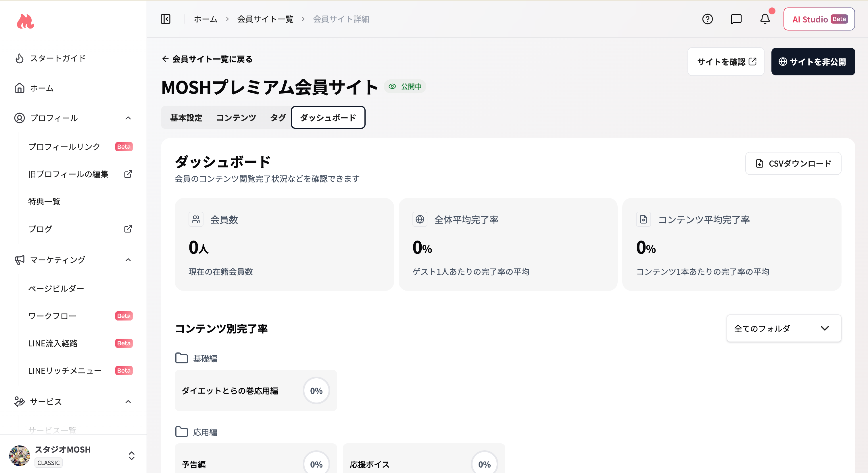Open ワークフロー
Screen dimensions: 868x473
52,316
